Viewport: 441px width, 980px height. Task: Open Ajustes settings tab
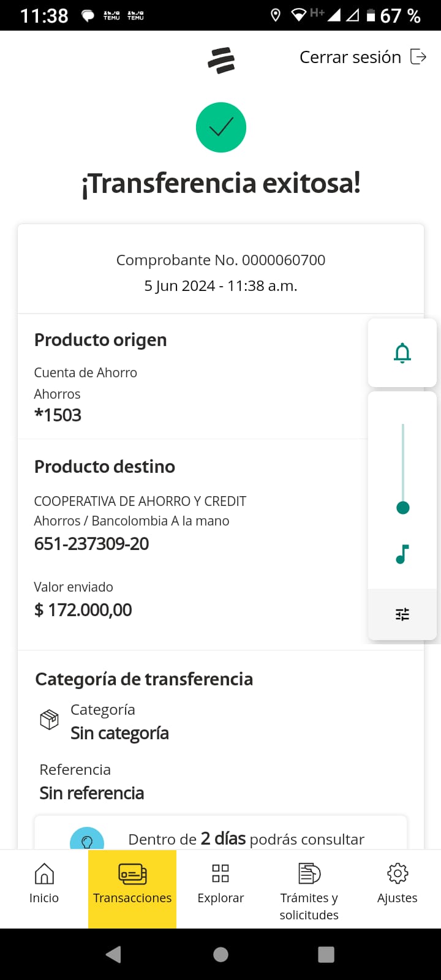(397, 883)
